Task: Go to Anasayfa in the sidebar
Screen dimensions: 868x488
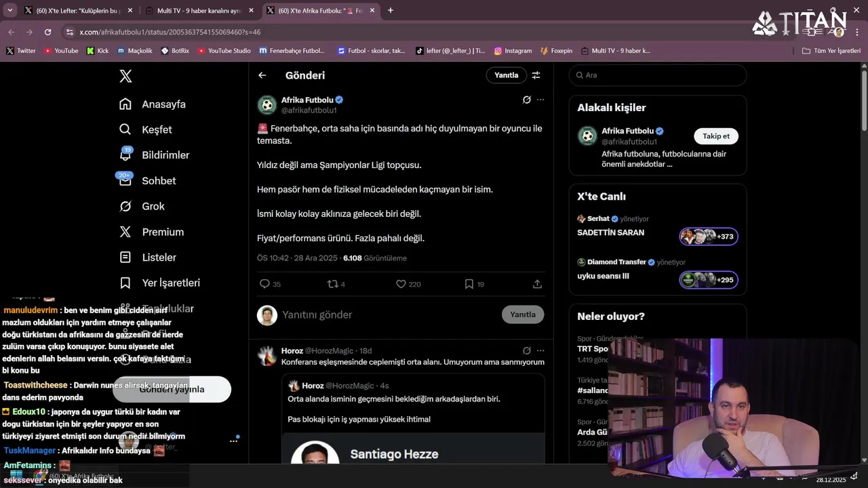Action: (152, 104)
